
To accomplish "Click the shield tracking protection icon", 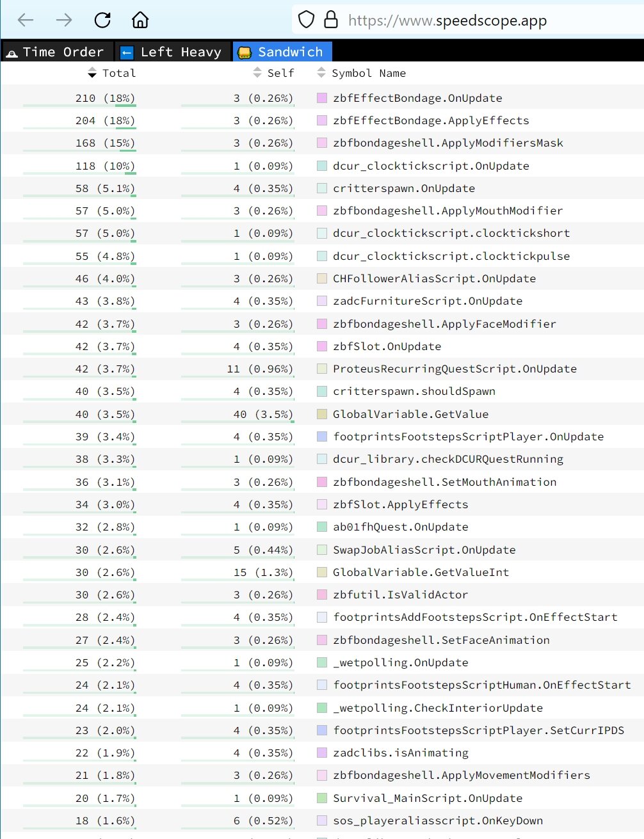I will coord(307,20).
